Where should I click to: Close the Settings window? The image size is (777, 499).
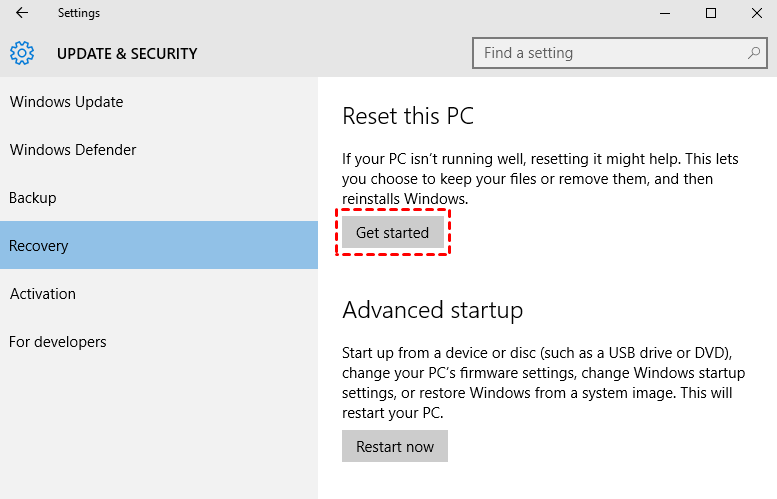coord(757,14)
